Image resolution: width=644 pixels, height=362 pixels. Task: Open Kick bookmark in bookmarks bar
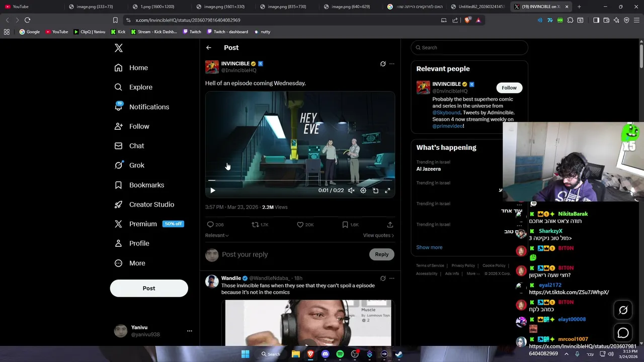point(118,32)
